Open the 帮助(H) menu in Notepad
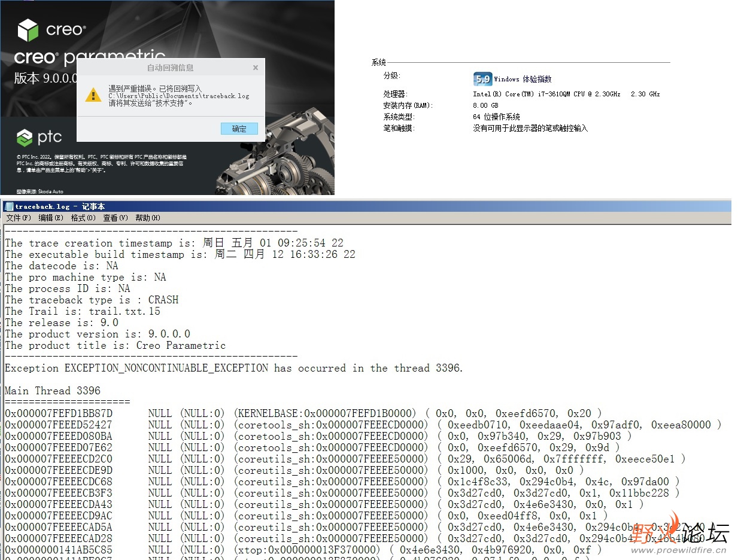This screenshot has width=741, height=560. point(148,218)
